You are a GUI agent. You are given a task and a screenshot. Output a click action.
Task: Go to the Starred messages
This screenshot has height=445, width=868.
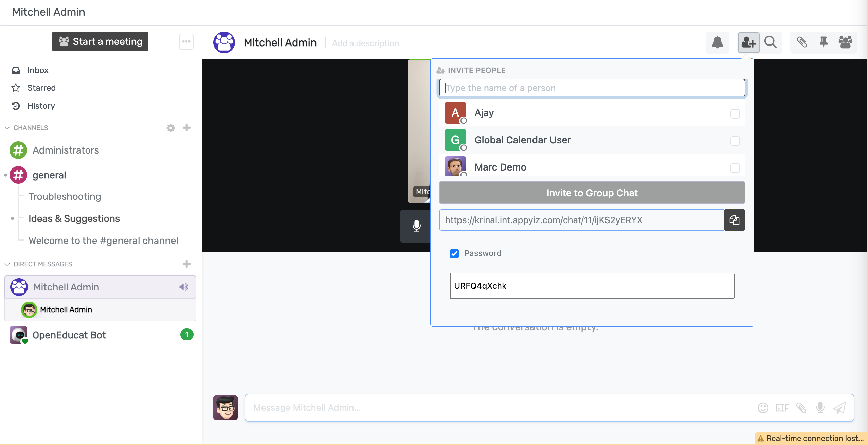41,88
